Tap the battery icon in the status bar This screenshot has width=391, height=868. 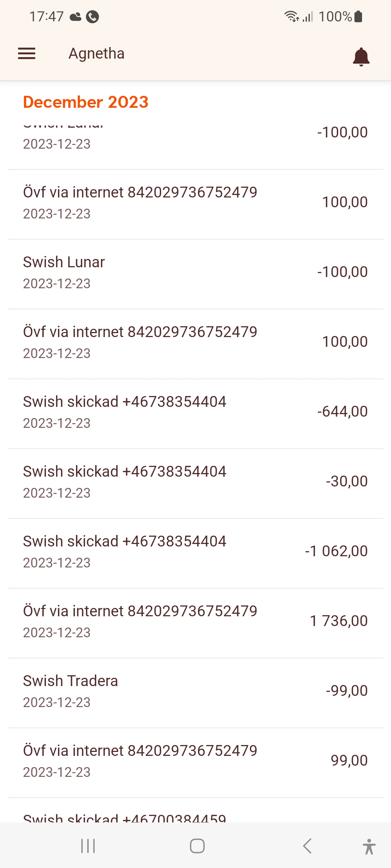tap(358, 17)
